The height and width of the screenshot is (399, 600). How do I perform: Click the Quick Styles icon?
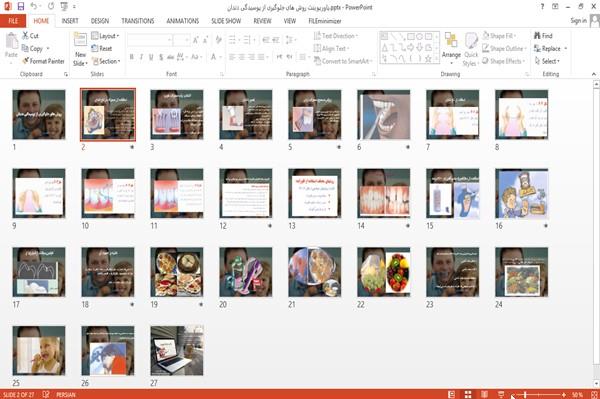click(x=471, y=41)
